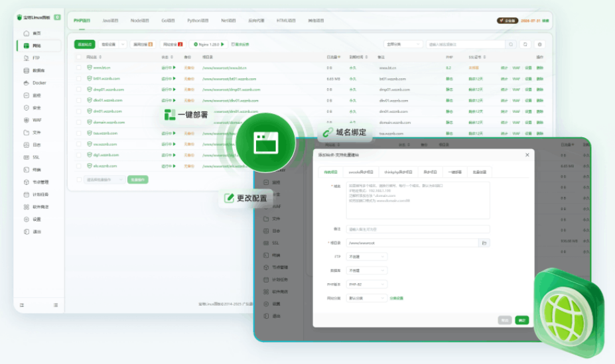The width and height of the screenshot is (615, 364).
Task: Click the domain search input field
Action: (x=466, y=44)
